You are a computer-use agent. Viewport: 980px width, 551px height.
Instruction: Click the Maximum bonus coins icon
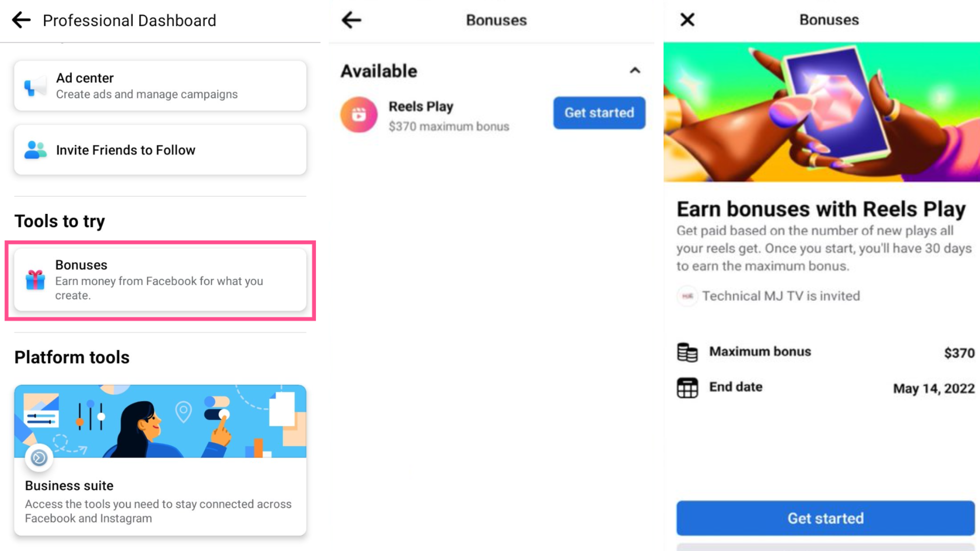[x=687, y=352]
